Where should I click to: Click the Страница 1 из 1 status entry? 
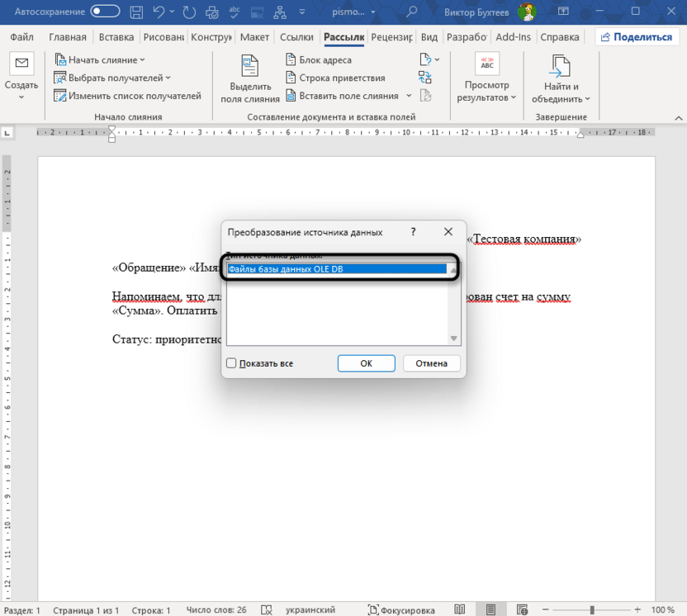coord(86,610)
